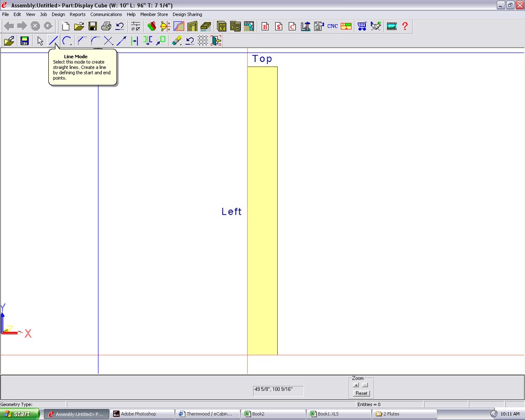Click the red question mark help icon
525x420 pixels.
(405, 26)
